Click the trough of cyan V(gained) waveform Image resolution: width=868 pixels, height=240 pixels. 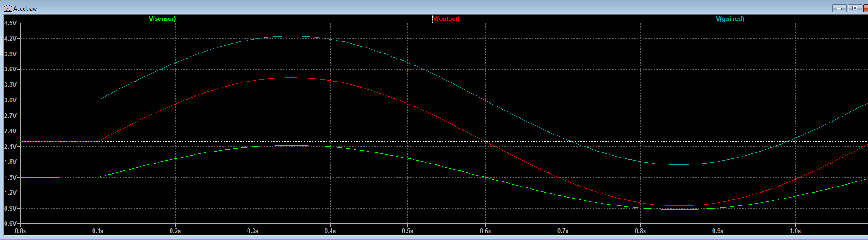point(679,164)
